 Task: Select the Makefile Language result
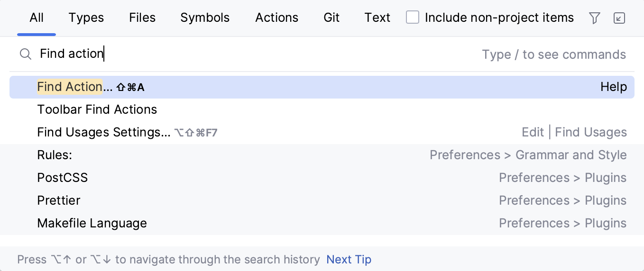tap(92, 223)
